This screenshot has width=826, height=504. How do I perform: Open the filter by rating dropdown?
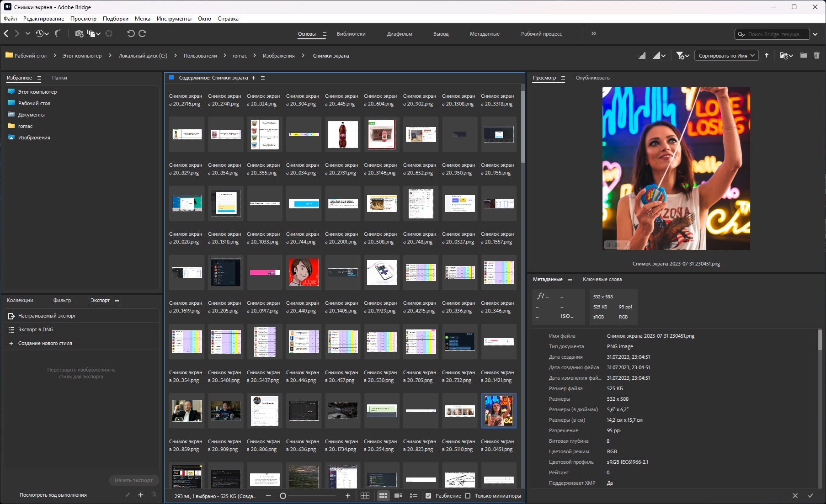point(682,56)
